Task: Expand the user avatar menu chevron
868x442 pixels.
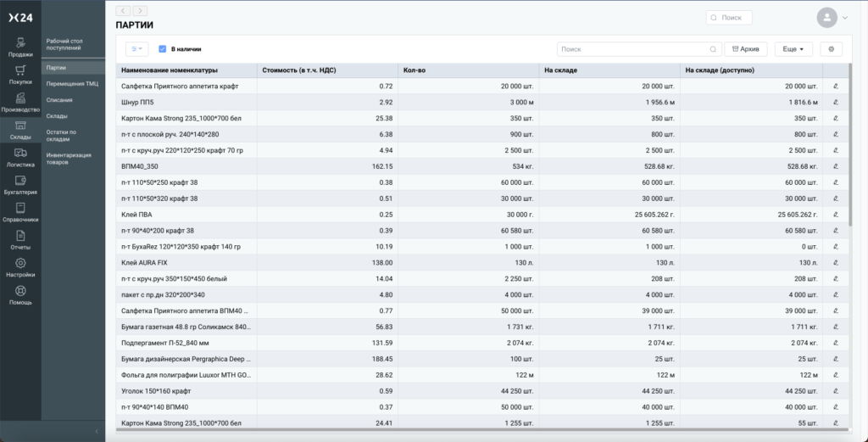Action: [x=845, y=17]
